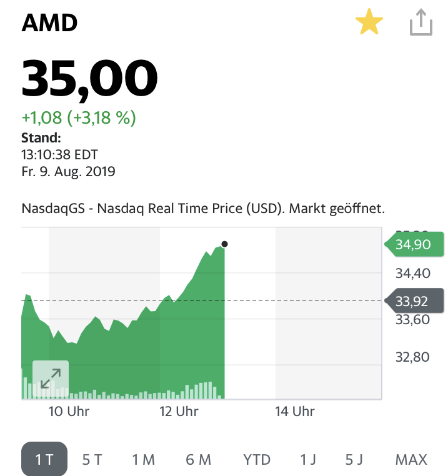Tap the Nasdaq Real Time Price status text
448x476 pixels.
point(203,208)
